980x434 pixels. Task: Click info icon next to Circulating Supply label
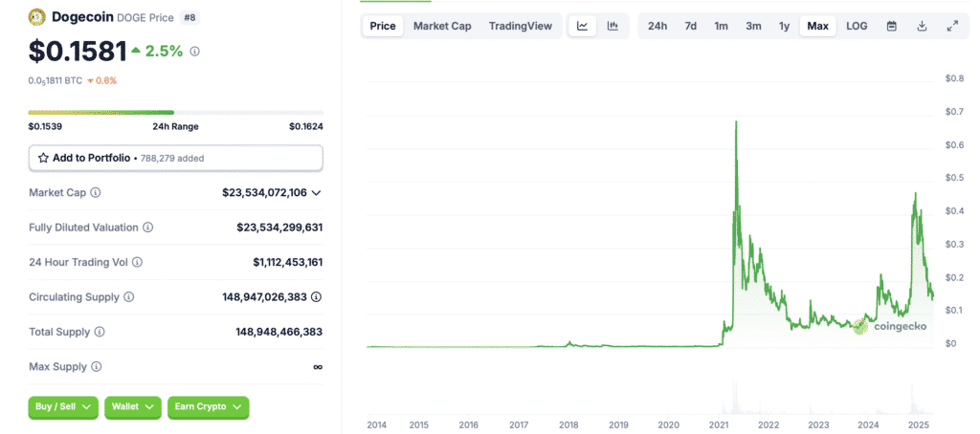coord(128,297)
